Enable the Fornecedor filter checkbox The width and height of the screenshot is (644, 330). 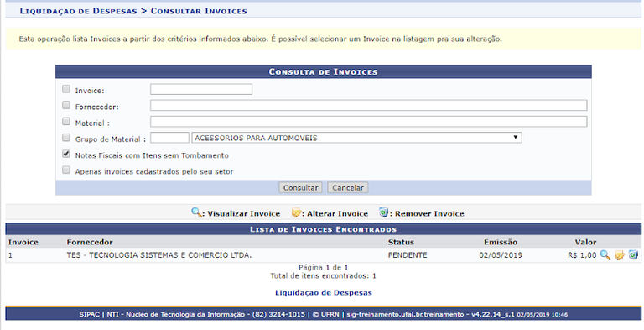coord(66,105)
